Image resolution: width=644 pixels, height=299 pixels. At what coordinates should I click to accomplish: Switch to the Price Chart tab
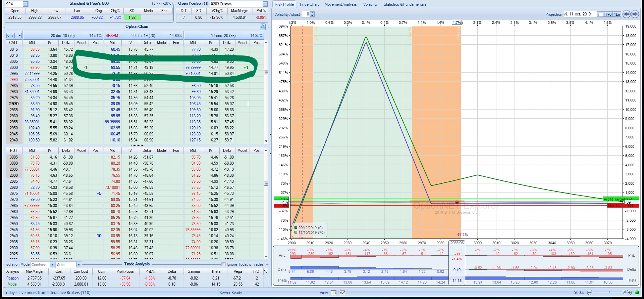309,4
